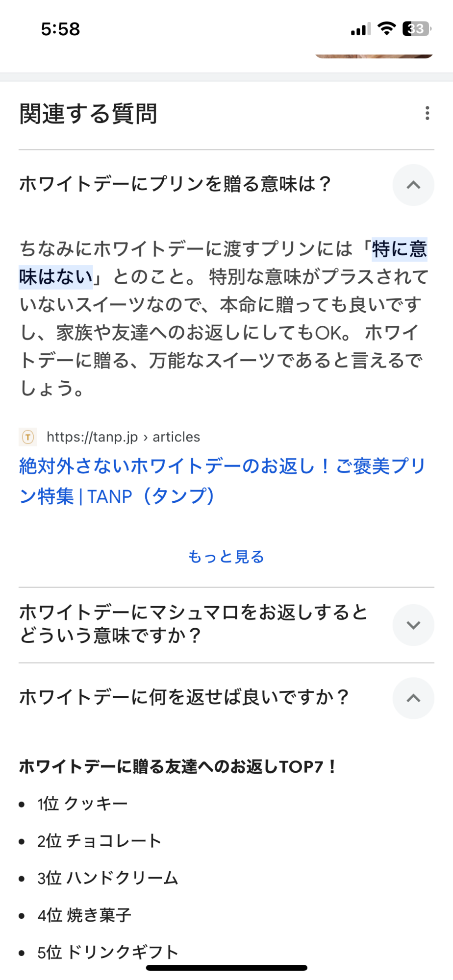Tap the battery level indicator
This screenshot has width=453, height=980.
click(x=416, y=29)
